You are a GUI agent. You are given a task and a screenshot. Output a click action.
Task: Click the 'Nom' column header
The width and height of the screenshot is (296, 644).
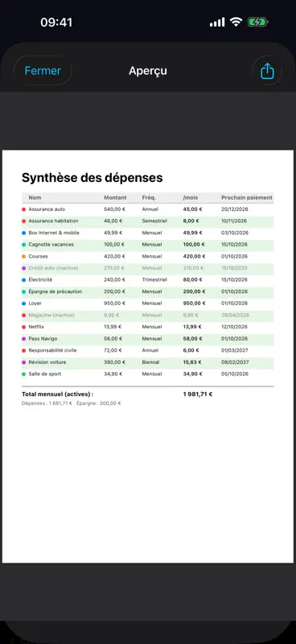click(x=35, y=197)
